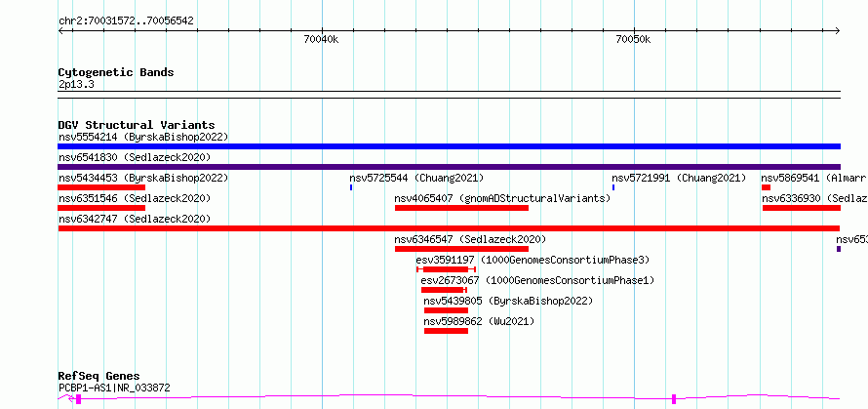Click the first magenta exon block of PCBP1-AS1

79,399
